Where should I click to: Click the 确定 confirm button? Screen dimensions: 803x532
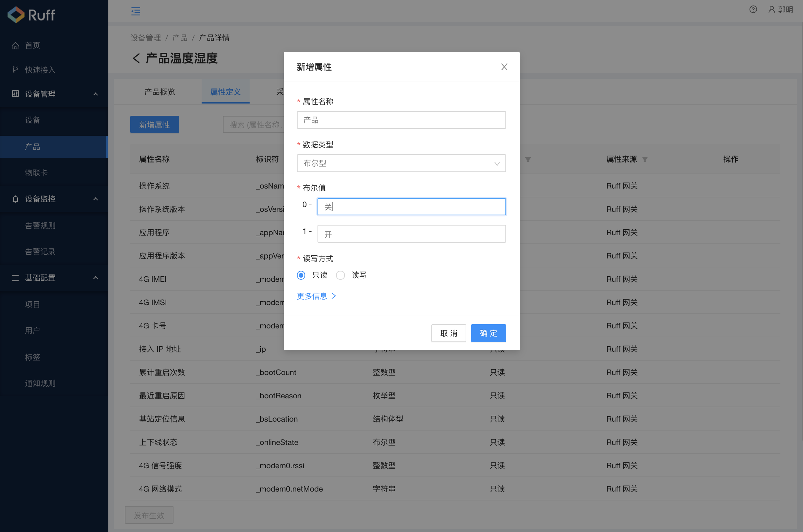488,333
